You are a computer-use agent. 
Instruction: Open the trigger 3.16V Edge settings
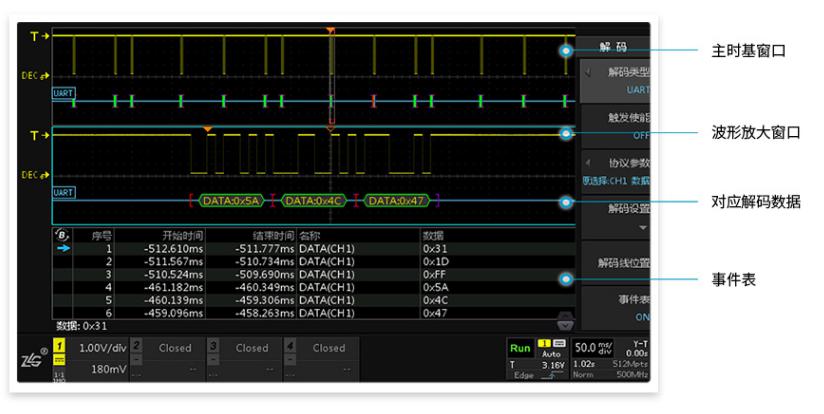point(537,369)
